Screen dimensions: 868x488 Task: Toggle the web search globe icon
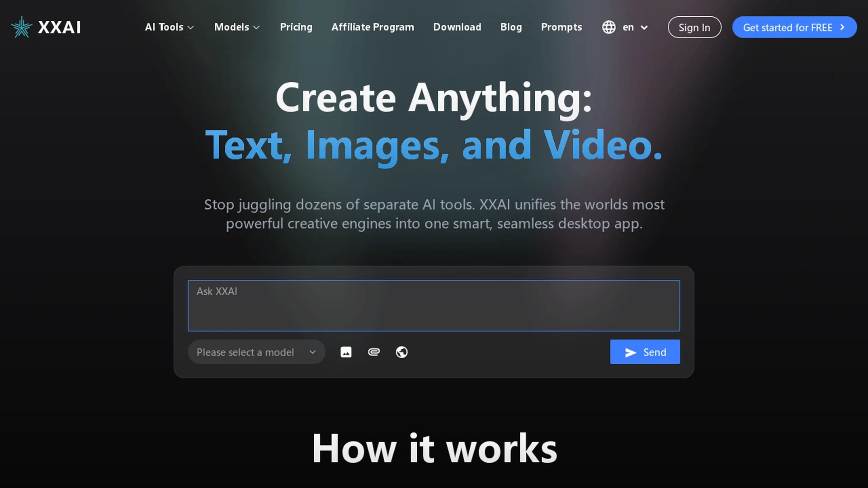coord(401,352)
